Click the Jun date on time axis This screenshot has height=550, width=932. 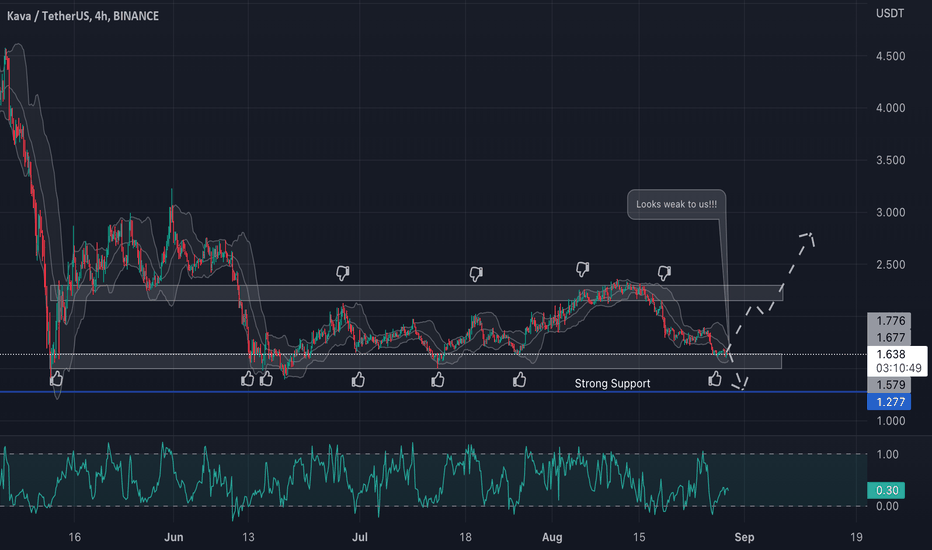pyautogui.click(x=174, y=538)
